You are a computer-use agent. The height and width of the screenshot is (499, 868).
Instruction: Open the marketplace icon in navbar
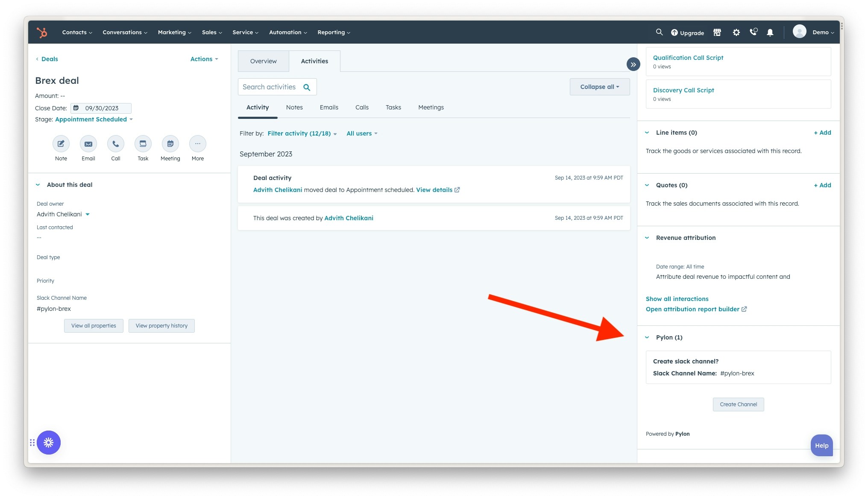pos(717,32)
